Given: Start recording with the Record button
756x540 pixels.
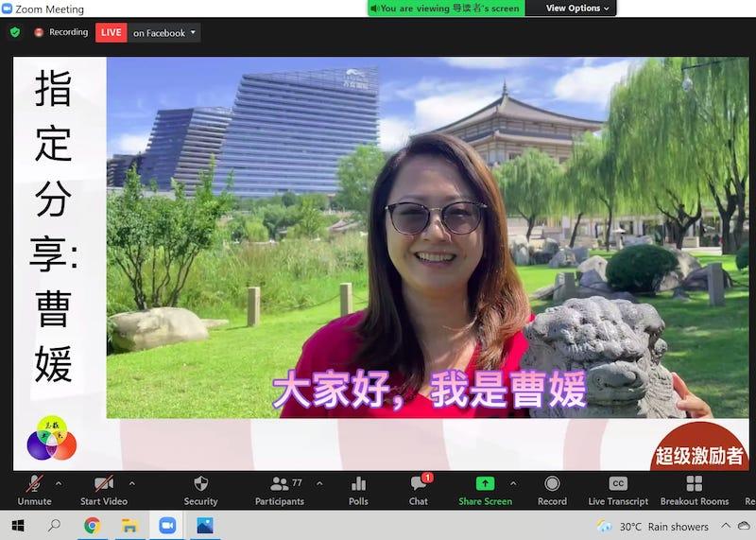Looking at the screenshot, I should click(552, 484).
